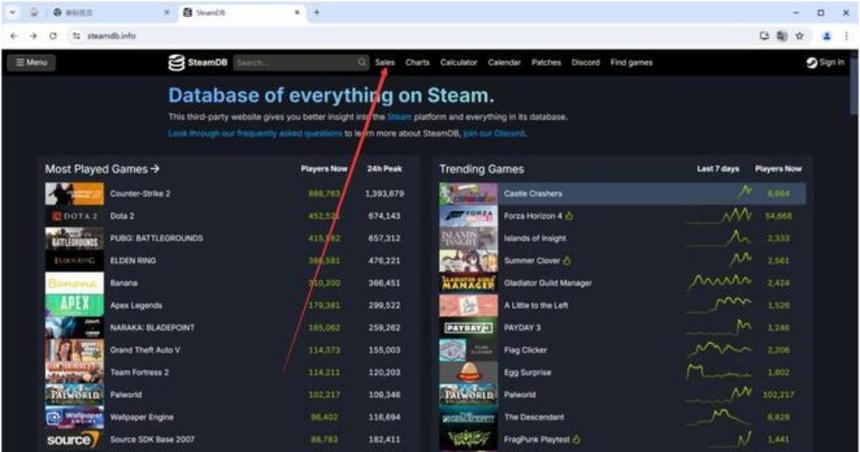Open Summer Clover trending entry
This screenshot has height=452, width=860.
[531, 261]
